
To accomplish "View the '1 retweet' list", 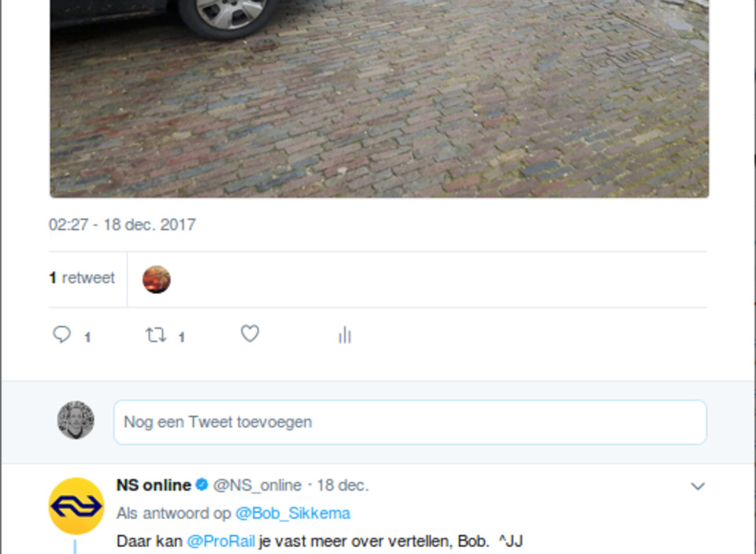I will 82,278.
